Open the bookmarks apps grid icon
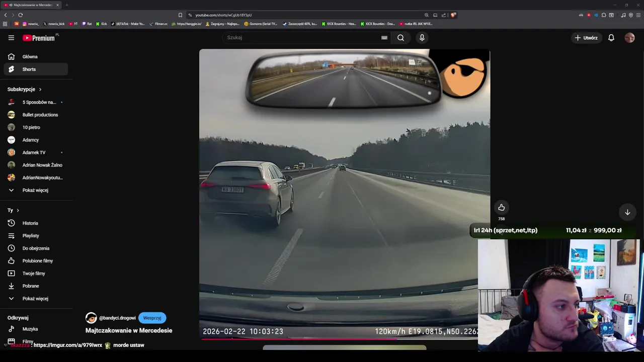Image resolution: width=644 pixels, height=362 pixels. 5,24
